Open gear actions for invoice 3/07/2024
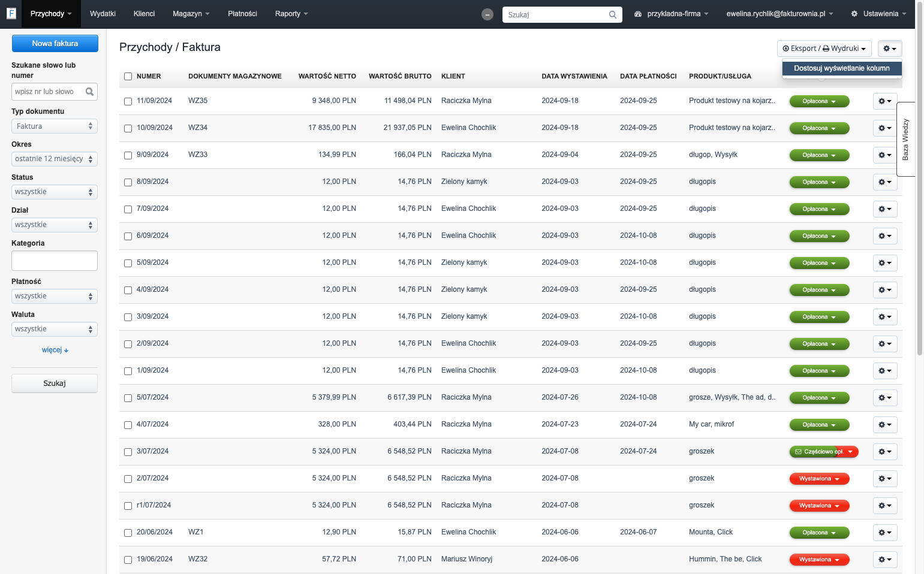924x574 pixels. coord(885,452)
